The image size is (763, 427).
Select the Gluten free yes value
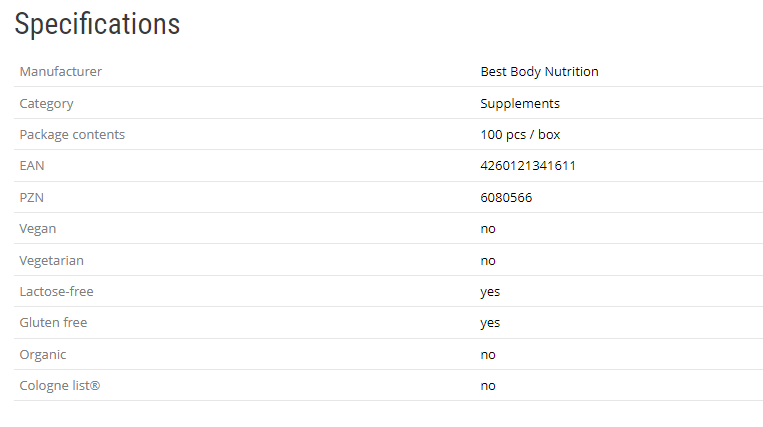point(490,323)
